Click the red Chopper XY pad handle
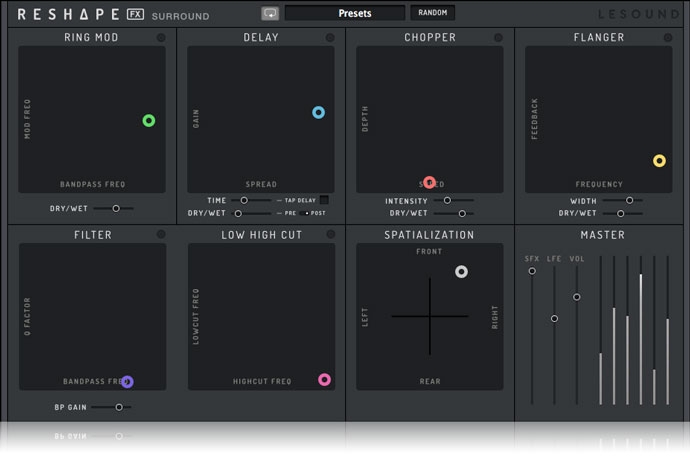690x463 pixels. click(429, 183)
